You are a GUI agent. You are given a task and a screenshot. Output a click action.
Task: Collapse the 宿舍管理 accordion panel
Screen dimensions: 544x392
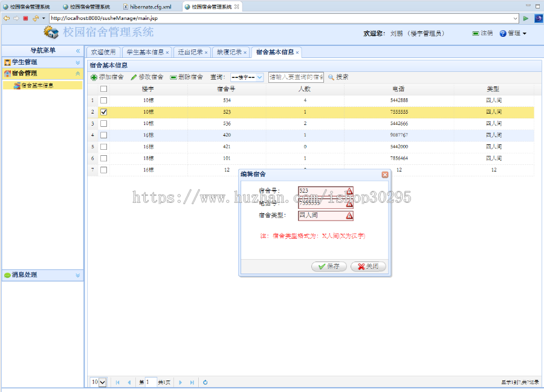pos(78,74)
